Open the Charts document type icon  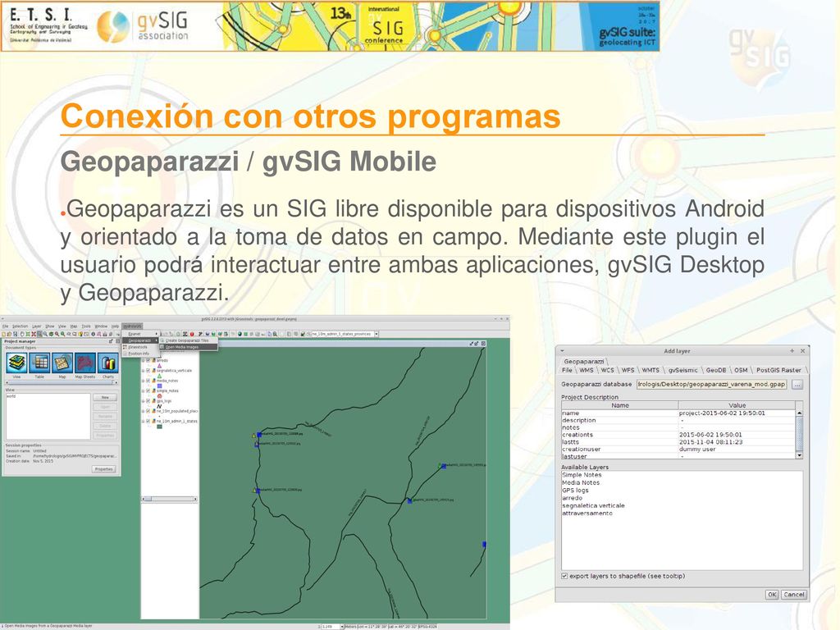click(107, 363)
